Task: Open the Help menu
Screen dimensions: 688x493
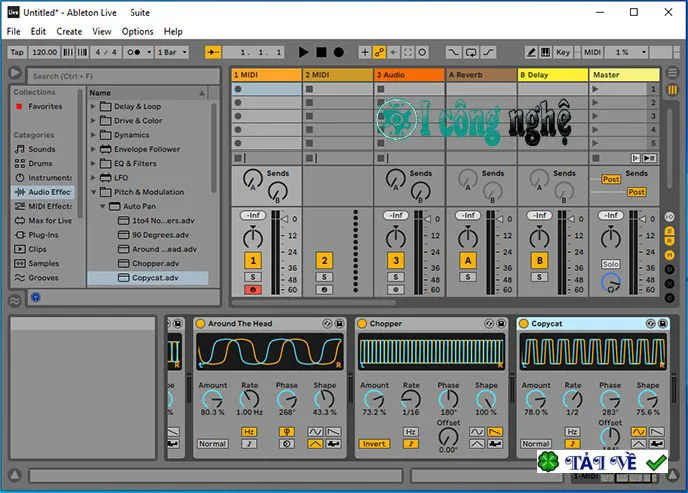Action: [x=173, y=32]
